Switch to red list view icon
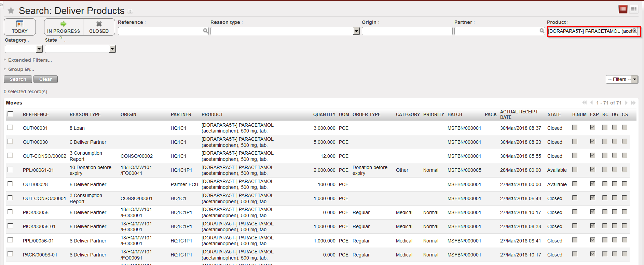Screen dimensions: 644x265 coord(623,10)
